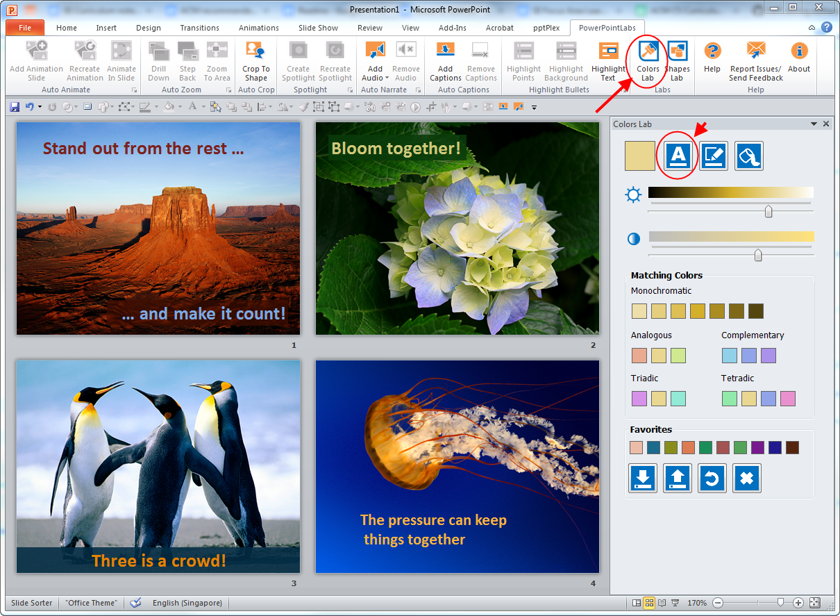This screenshot has width=840, height=616.
Task: Click the Crop To Shape tool
Action: 255,61
